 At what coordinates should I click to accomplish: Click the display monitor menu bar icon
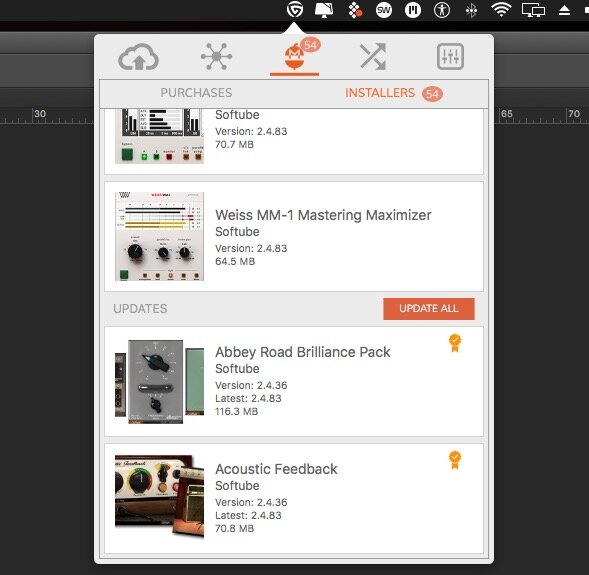pos(324,10)
